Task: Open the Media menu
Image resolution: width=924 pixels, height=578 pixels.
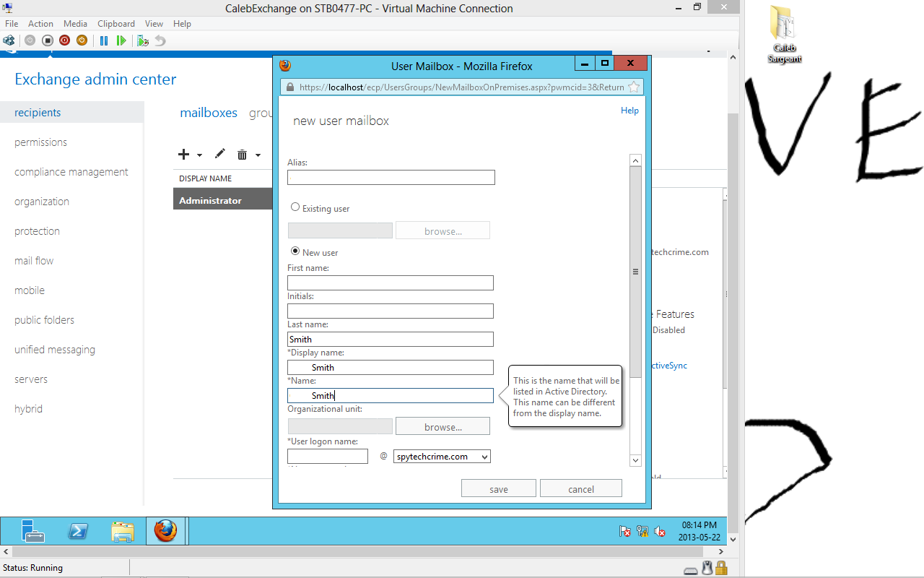Action: click(x=76, y=24)
